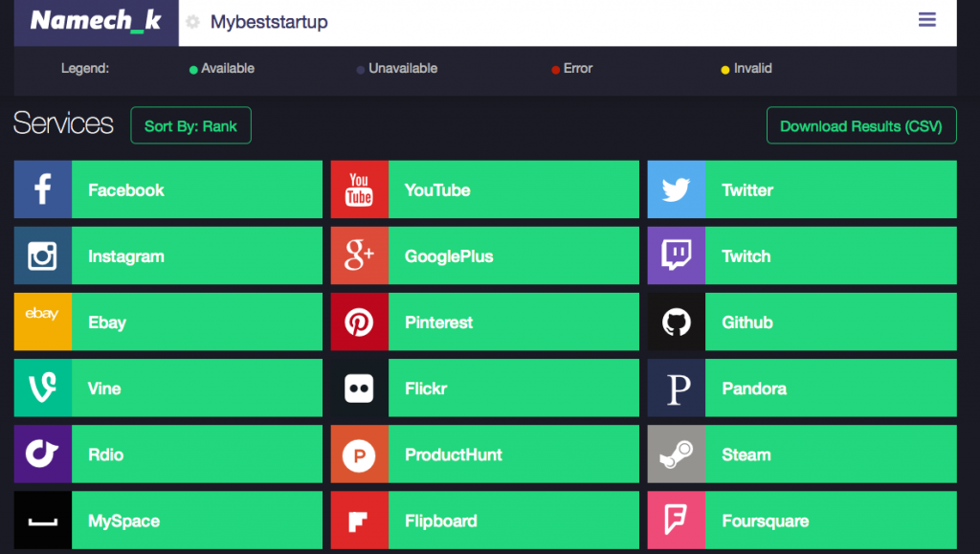Screen dimensions: 980x554
Task: Click the ProductHunt P icon
Action: pos(360,454)
